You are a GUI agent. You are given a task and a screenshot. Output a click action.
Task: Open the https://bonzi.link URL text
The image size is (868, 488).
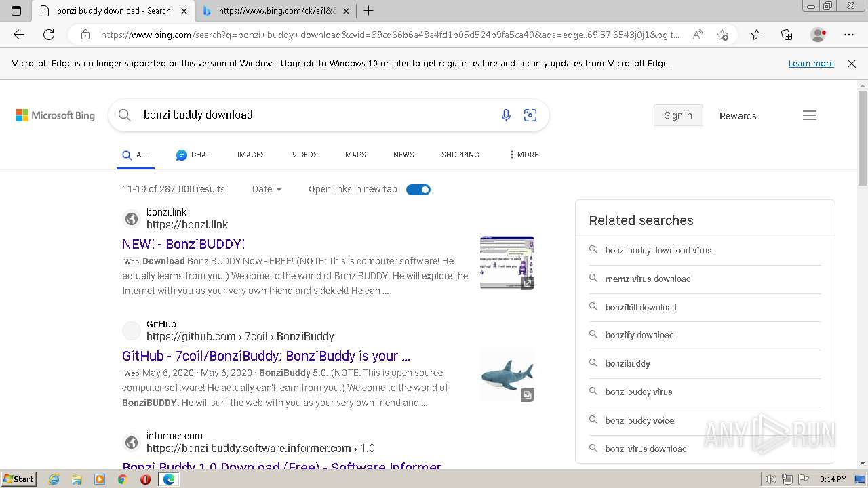pyautogui.click(x=187, y=224)
